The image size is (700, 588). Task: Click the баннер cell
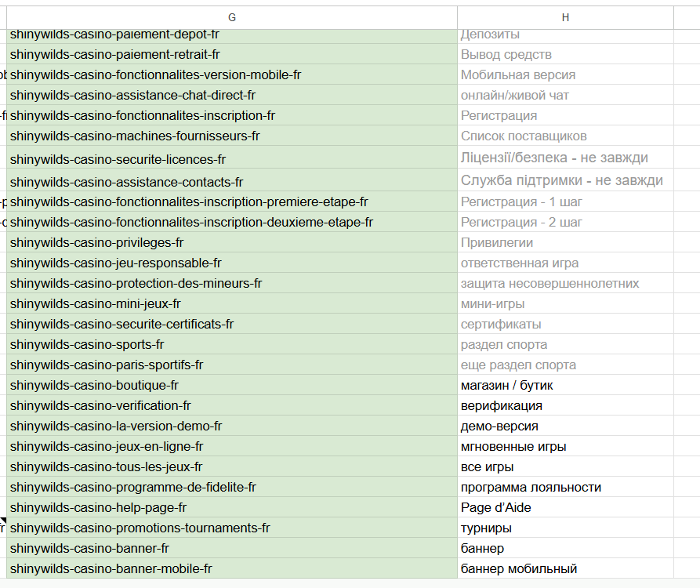coord(565,548)
